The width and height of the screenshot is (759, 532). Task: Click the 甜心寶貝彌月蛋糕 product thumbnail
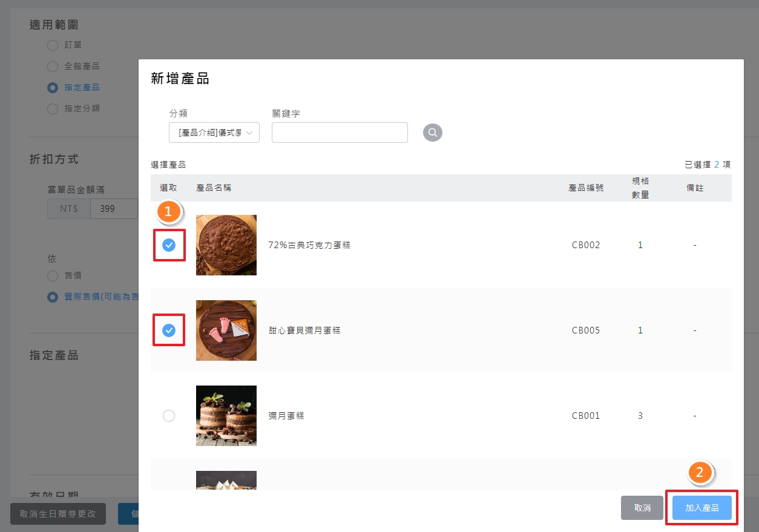point(226,330)
